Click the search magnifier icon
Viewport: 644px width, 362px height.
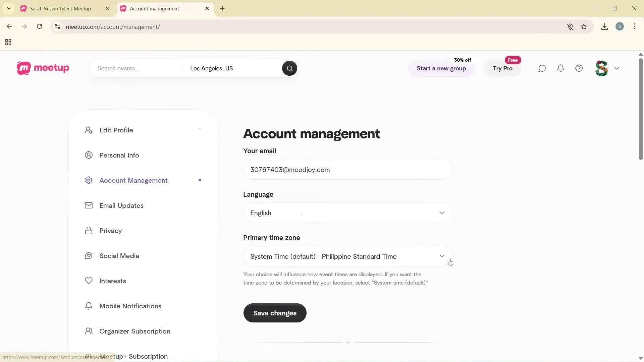coord(289,68)
